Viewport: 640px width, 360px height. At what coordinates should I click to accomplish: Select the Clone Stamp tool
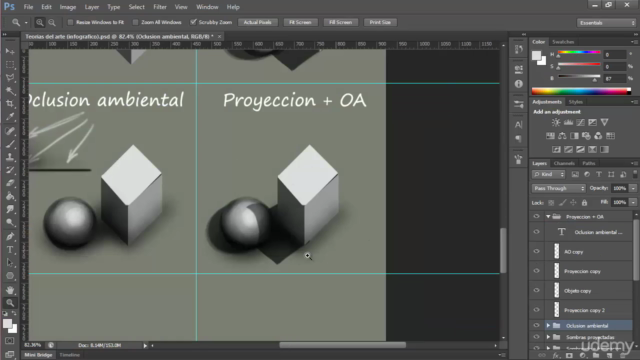coord(10,157)
